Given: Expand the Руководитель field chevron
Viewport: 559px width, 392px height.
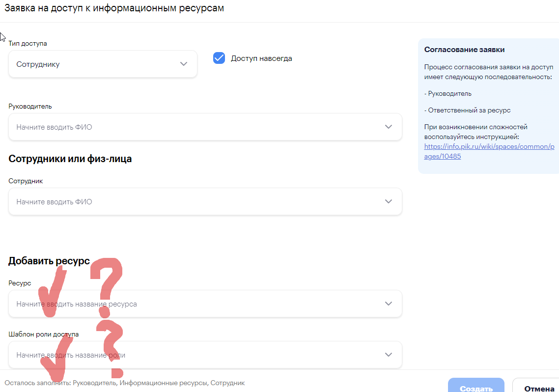Looking at the screenshot, I should click(x=389, y=127).
